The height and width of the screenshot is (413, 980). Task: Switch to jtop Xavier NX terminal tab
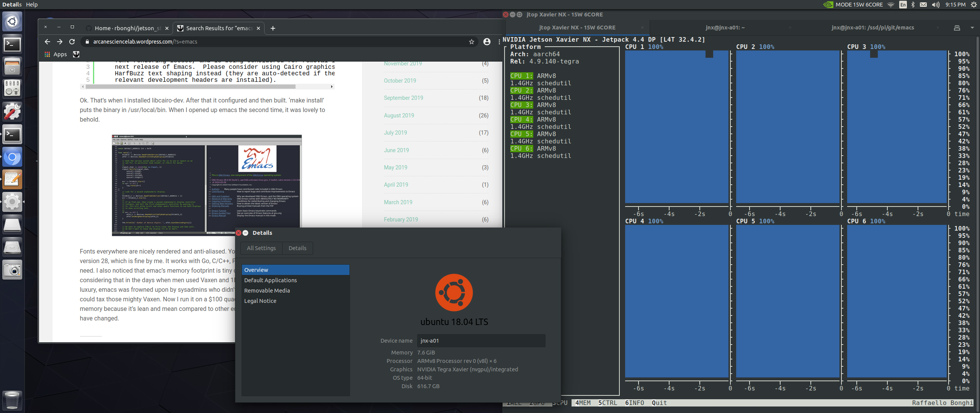click(x=577, y=28)
